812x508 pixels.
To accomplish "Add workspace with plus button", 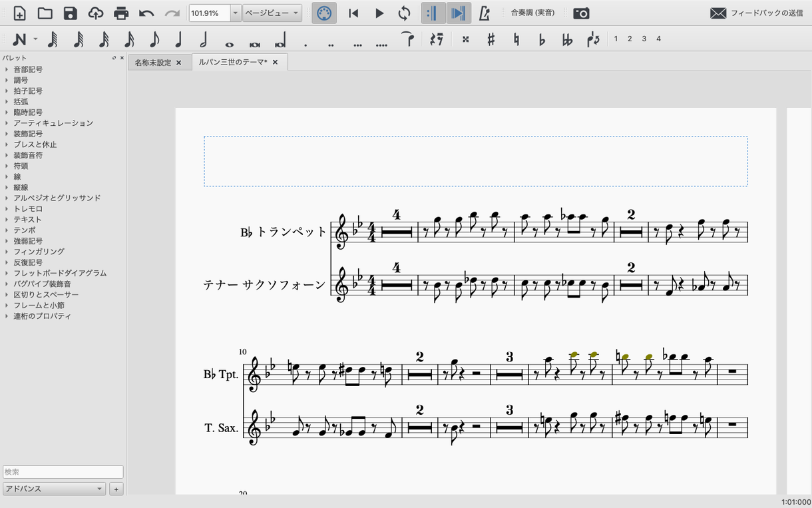I will point(116,489).
